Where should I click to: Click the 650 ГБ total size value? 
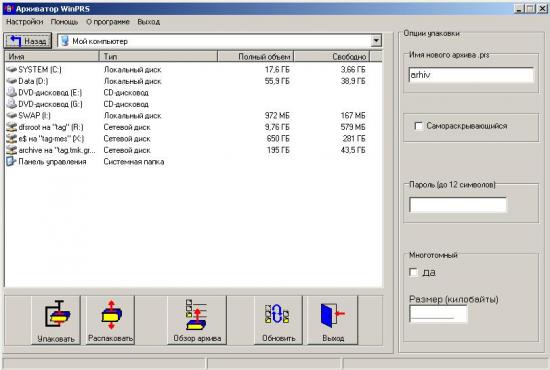pyautogui.click(x=278, y=139)
